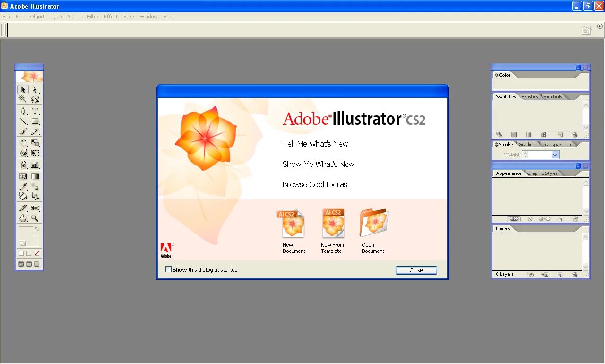Open the Effect menu
605x364 pixels.
(x=111, y=17)
